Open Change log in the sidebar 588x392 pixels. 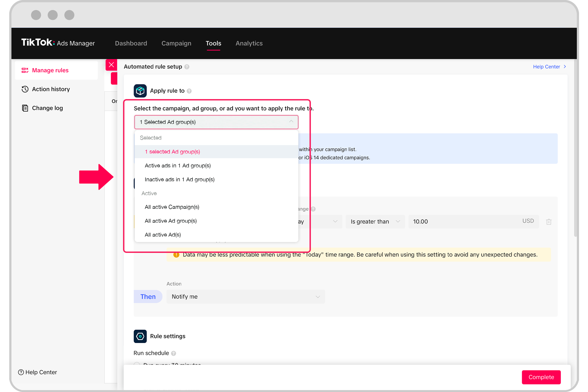tap(47, 108)
